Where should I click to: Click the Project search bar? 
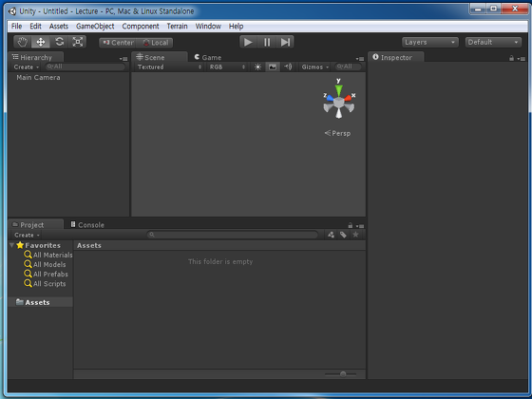(x=233, y=235)
